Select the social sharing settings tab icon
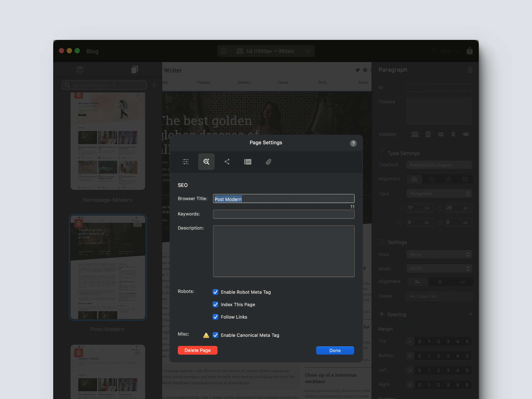Viewport: 532px width, 399px height. point(227,162)
